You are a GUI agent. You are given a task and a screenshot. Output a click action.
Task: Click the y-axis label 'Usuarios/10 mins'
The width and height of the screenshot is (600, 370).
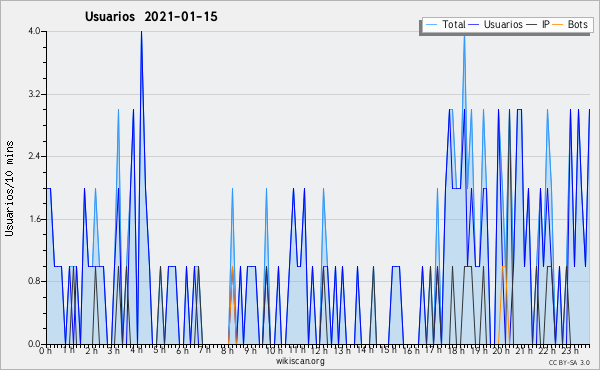pos(9,189)
